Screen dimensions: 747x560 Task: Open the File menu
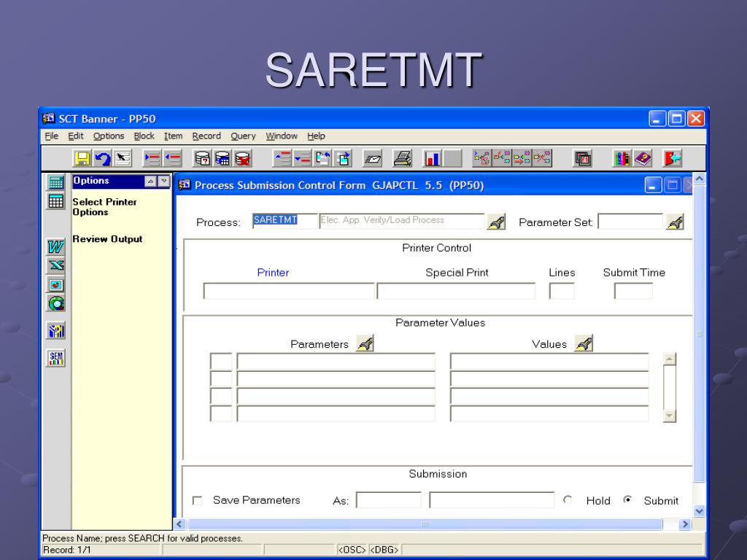[x=52, y=136]
